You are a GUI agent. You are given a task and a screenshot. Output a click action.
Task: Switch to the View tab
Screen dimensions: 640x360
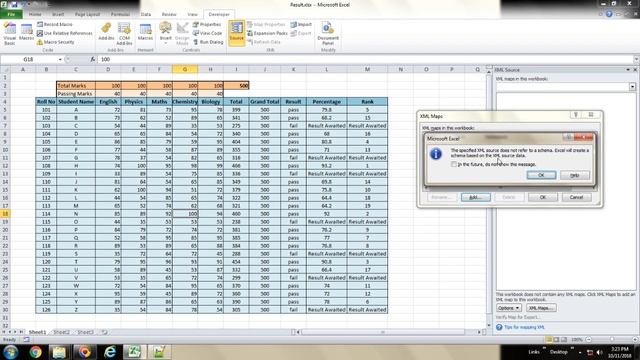pos(192,14)
